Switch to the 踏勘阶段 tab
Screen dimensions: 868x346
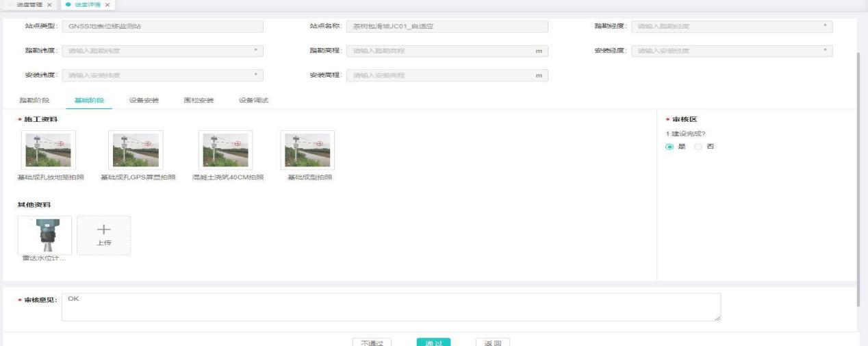coord(34,101)
